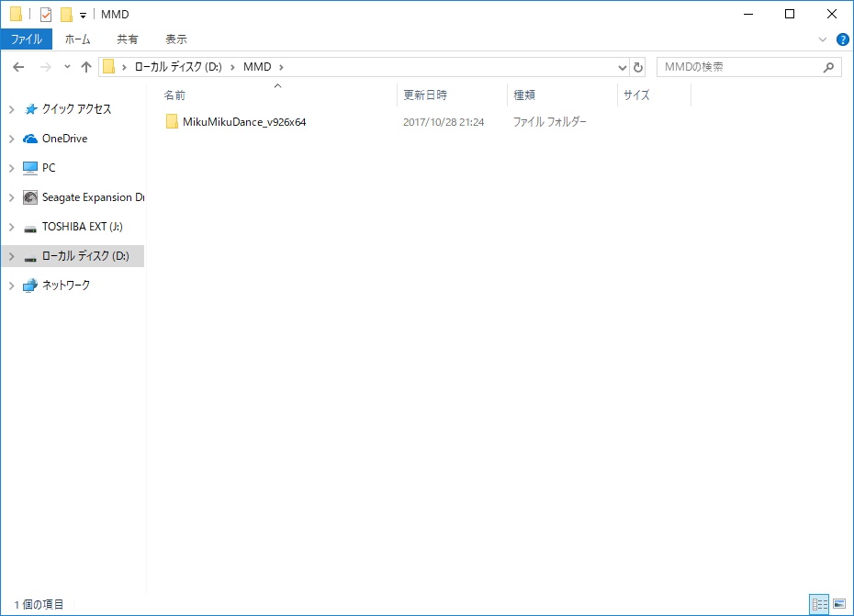Go up one folder level
Viewport: 854px width, 616px height.
[x=86, y=67]
